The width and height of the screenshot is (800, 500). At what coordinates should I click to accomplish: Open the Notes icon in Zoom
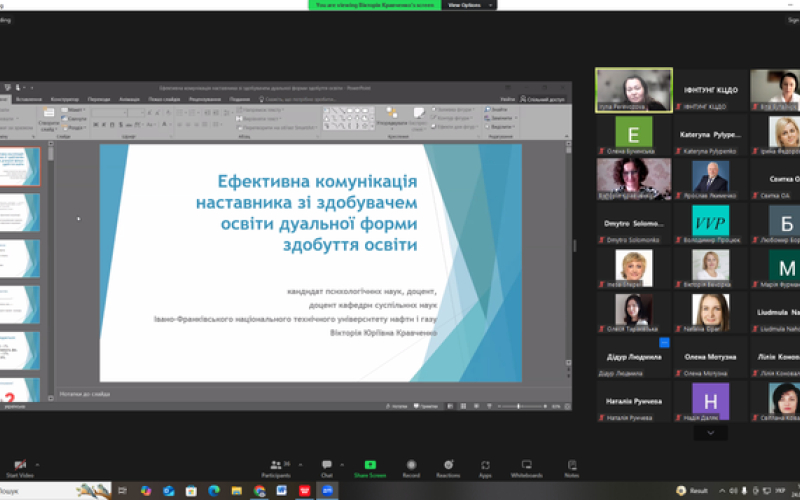pos(572,464)
